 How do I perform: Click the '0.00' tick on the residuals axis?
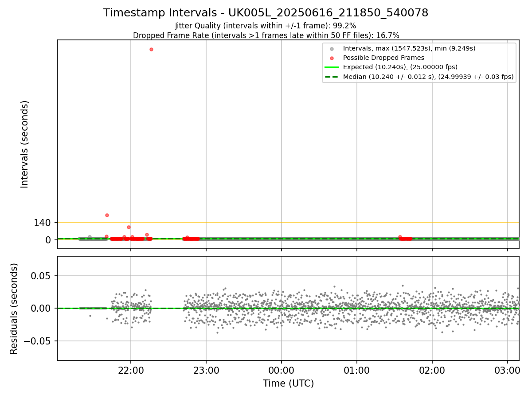pos(41,309)
